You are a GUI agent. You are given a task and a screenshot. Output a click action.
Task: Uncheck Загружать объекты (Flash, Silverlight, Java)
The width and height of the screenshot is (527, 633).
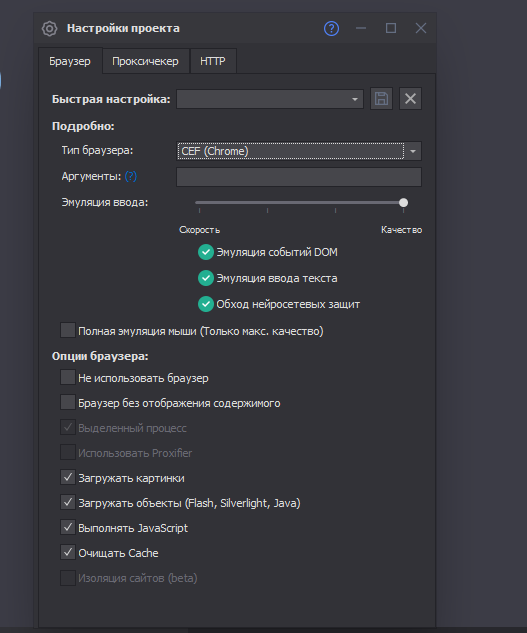tap(68, 503)
